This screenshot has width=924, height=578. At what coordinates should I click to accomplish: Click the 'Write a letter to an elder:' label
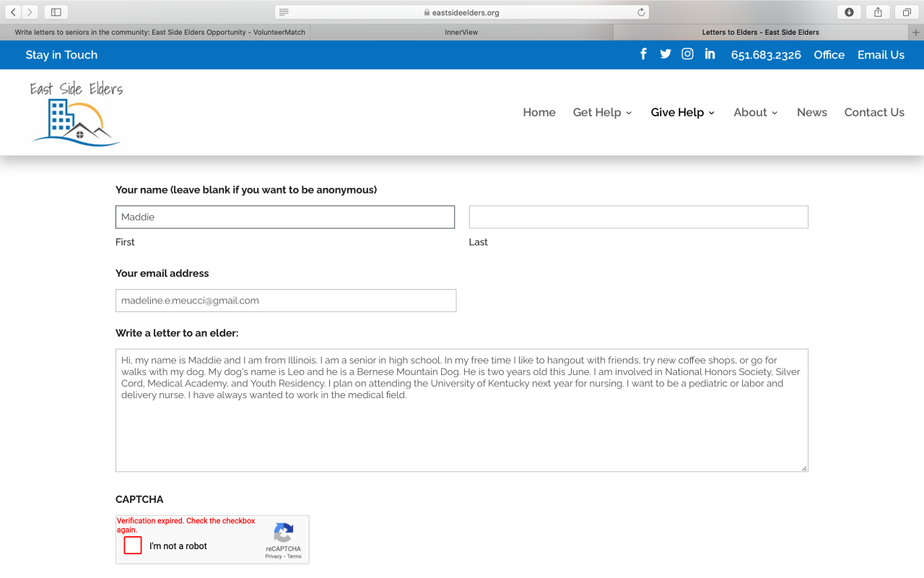click(177, 333)
